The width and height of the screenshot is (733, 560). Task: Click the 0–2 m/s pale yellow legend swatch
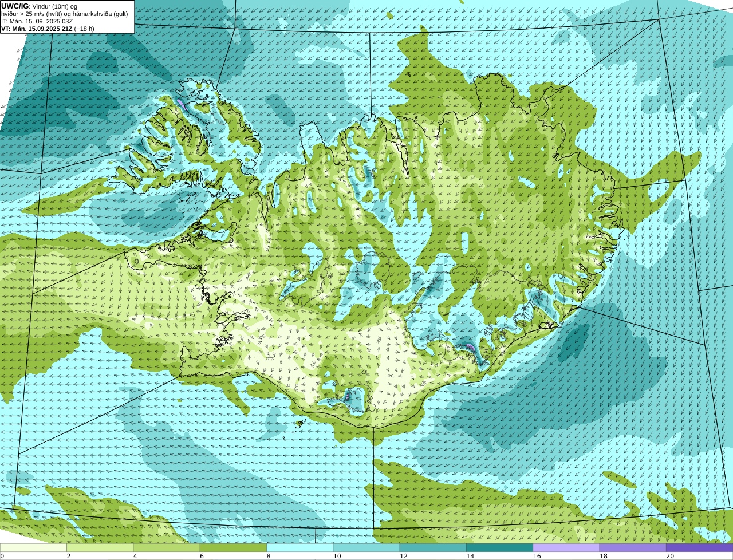[33, 547]
